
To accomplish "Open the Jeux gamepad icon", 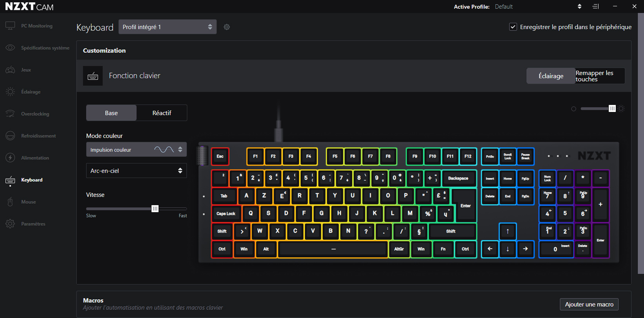I will pos(10,70).
